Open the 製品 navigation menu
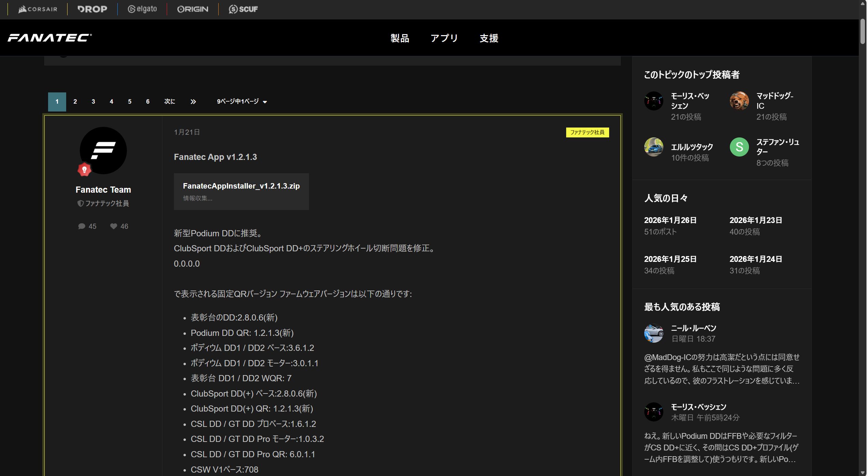Viewport: 868px width, 476px height. coord(400,38)
